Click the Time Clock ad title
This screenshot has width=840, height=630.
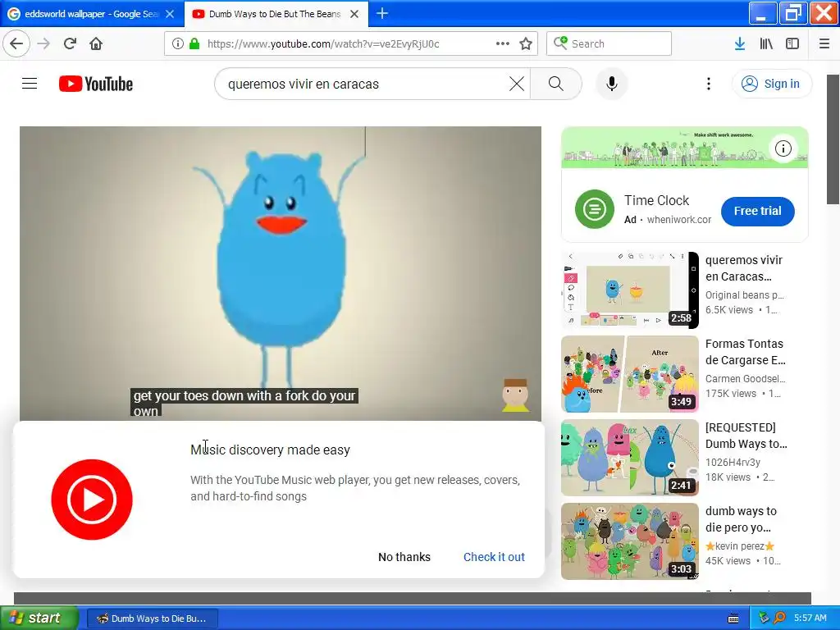tap(657, 200)
